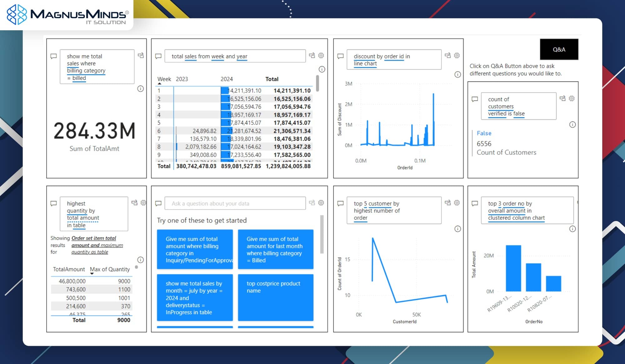This screenshot has width=625, height=364.
Task: Click settings gear in Ask a question panel
Action: pos(321,203)
